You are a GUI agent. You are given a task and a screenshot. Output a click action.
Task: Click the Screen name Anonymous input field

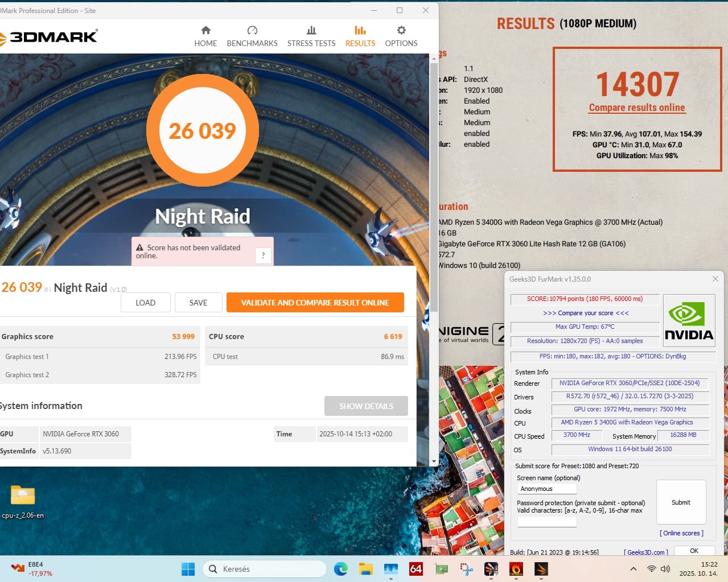click(547, 489)
